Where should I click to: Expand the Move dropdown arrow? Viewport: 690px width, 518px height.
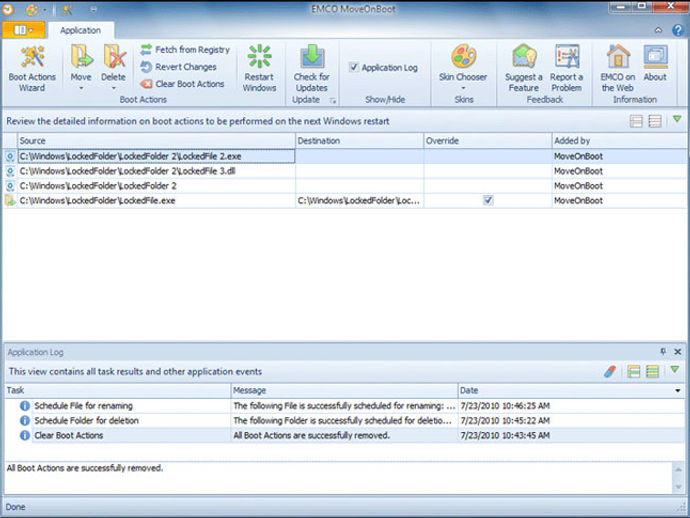[81, 88]
